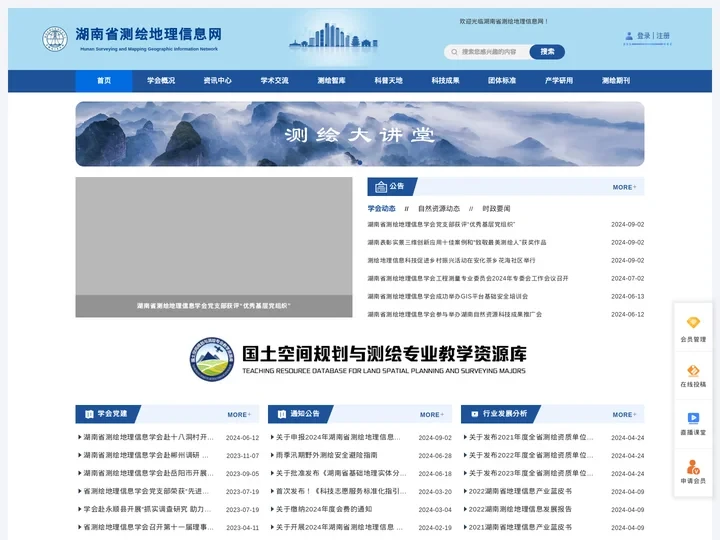This screenshot has width=720, height=540.
Task: Open news about 党支部获评"优秀基层党组织" in 公告 list
Action: coord(441,225)
